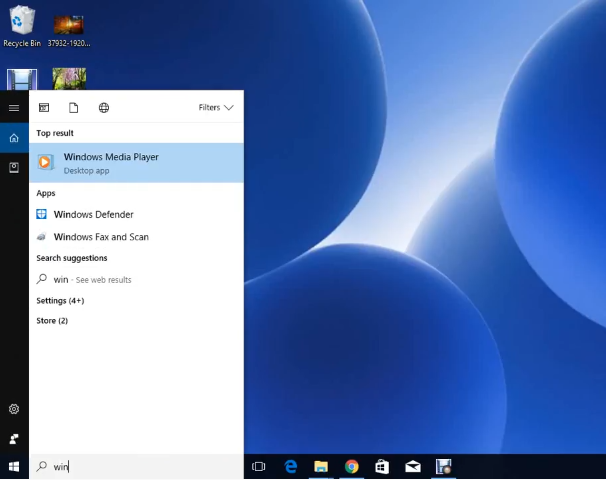The image size is (606, 480).
Task: Click the Feedback icon in sidebar
Action: [14, 438]
